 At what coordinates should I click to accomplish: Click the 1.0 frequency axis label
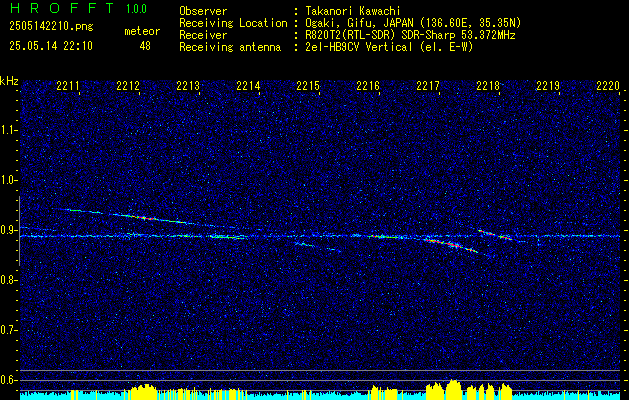[9, 180]
